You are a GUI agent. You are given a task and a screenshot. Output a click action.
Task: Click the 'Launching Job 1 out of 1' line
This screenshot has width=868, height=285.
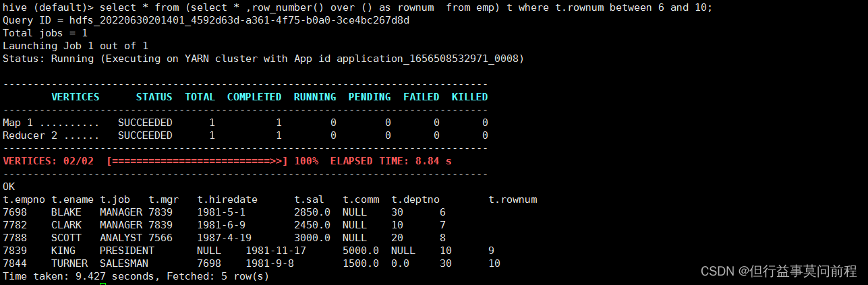pyautogui.click(x=76, y=46)
